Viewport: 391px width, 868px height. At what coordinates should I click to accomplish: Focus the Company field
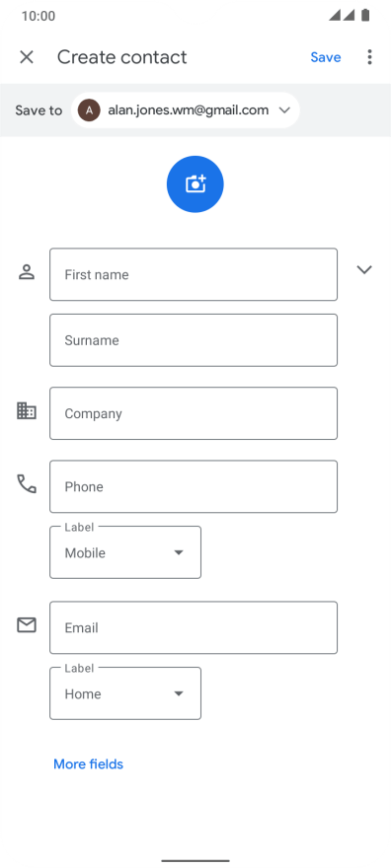click(194, 413)
